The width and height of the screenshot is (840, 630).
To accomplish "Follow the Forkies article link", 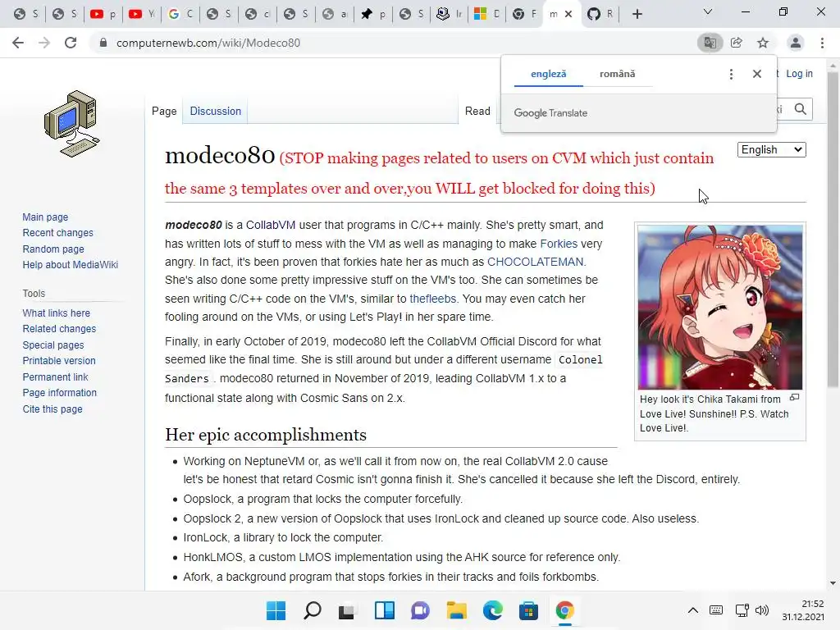I will pyautogui.click(x=559, y=244).
